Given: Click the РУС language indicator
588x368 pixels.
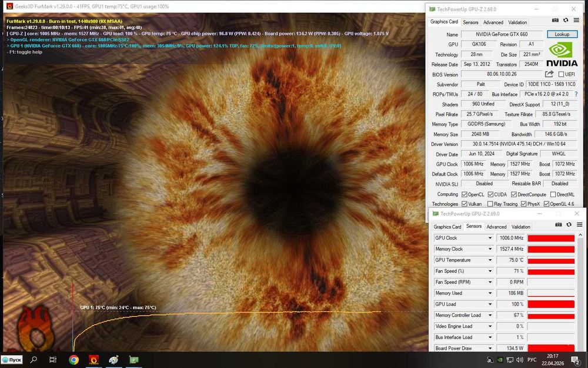Looking at the screenshot, I should click(x=532, y=360).
